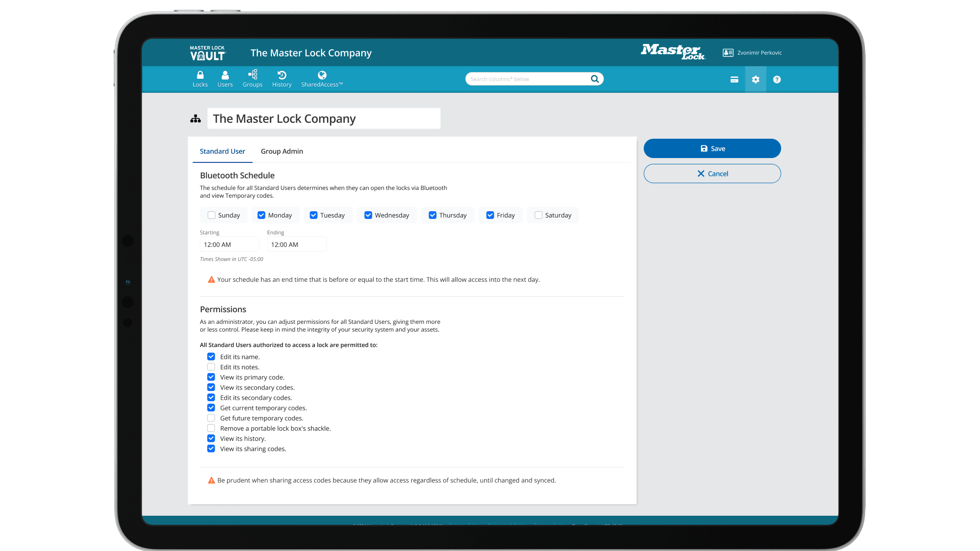Open the Ending time field

[297, 245]
